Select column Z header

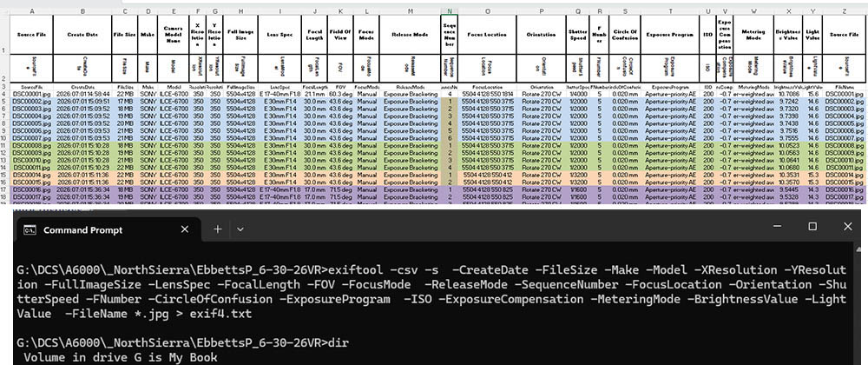click(x=845, y=11)
